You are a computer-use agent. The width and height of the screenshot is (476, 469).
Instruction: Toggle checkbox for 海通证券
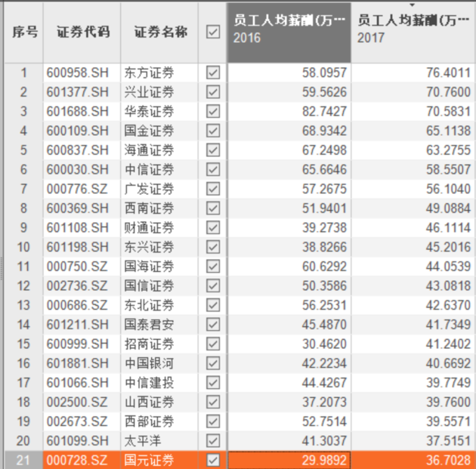pyautogui.click(x=213, y=150)
